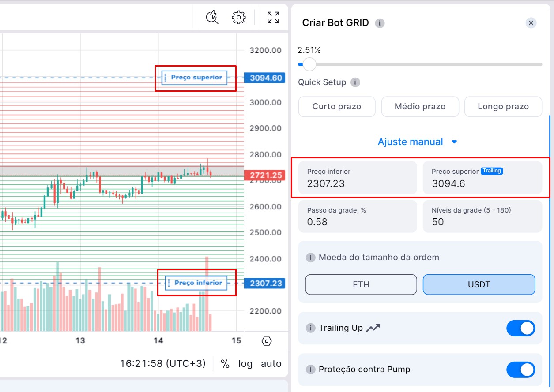This screenshot has width=554, height=392.
Task: Open the chart hexagon settings icon near time axis
Action: click(267, 341)
